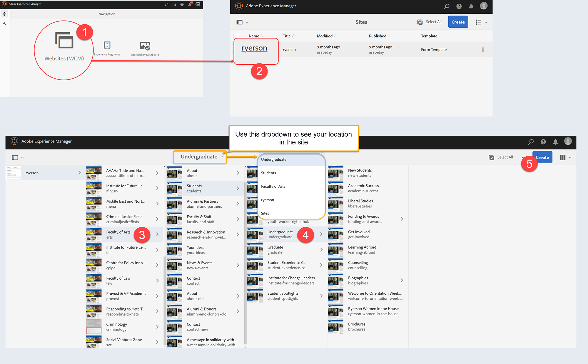588x364 pixels.
Task: Open the Experience Fragments icon
Action: [107, 46]
